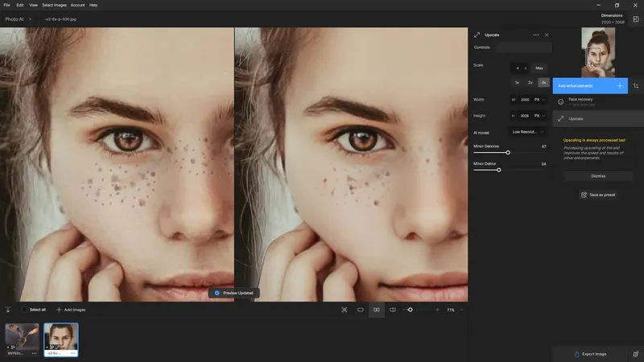The image size is (644, 362).
Task: Open Upscale panel three-dots options menu
Action: (x=535, y=35)
